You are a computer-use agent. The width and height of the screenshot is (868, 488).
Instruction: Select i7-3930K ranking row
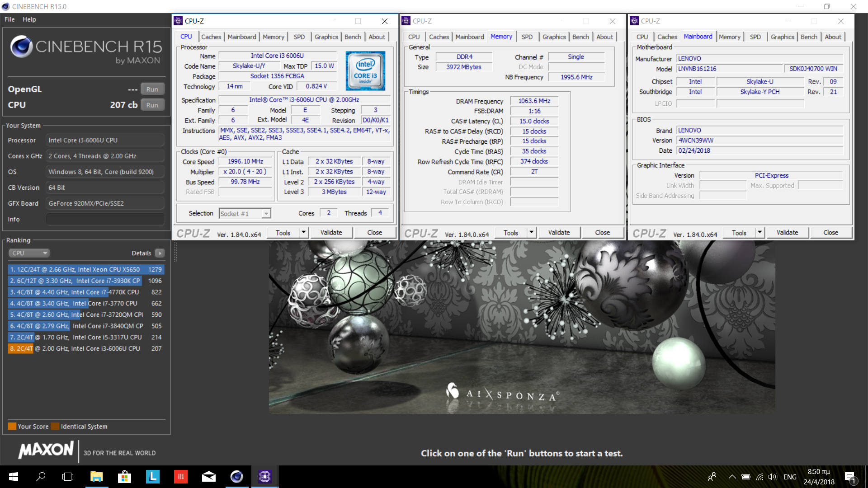[86, 281]
